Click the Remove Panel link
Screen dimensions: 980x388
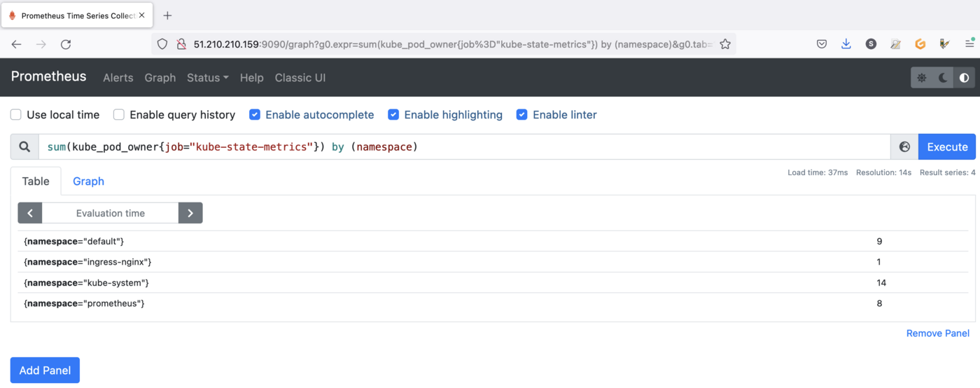click(937, 333)
